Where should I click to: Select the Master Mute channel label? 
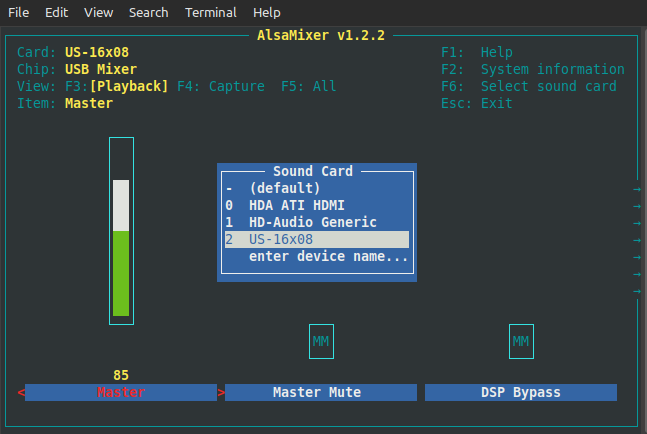[x=321, y=392]
